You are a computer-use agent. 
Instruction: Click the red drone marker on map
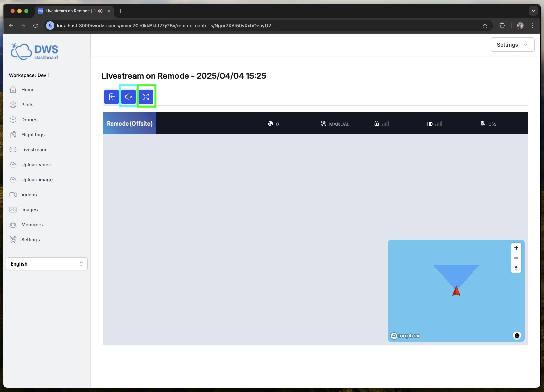[x=456, y=291]
